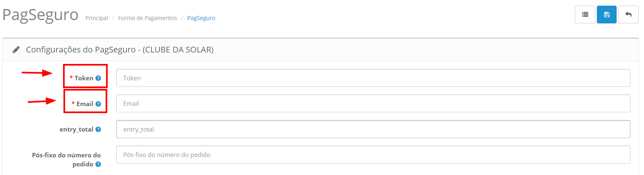Open the Forma de Pagamentos breadcrumb

pyautogui.click(x=147, y=18)
